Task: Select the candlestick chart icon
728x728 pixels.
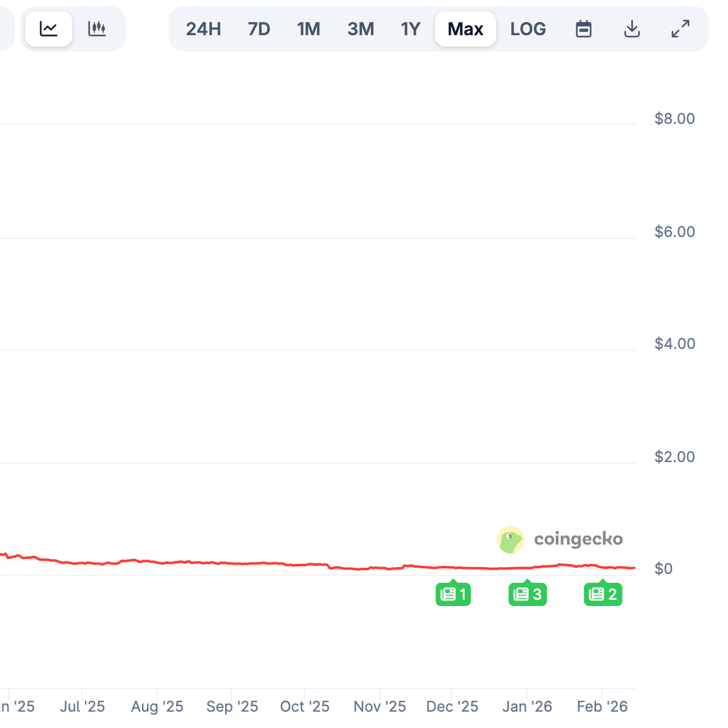Action: point(97,28)
